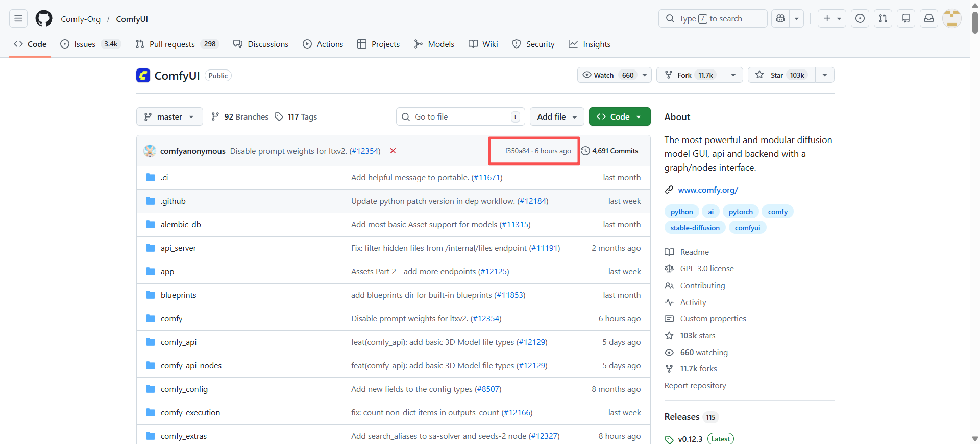Open the green Code dropdown button

click(x=620, y=116)
